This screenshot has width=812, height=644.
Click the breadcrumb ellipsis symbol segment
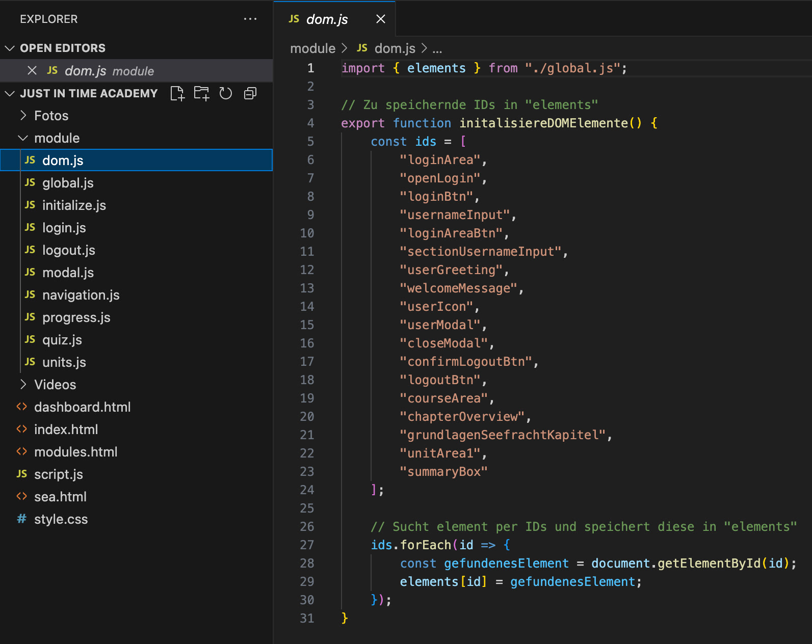point(437,49)
